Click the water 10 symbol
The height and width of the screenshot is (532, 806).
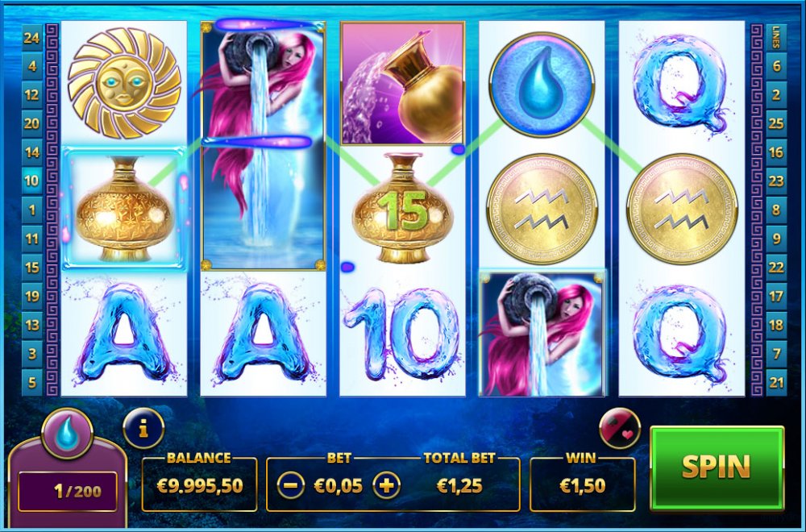[x=402, y=334]
